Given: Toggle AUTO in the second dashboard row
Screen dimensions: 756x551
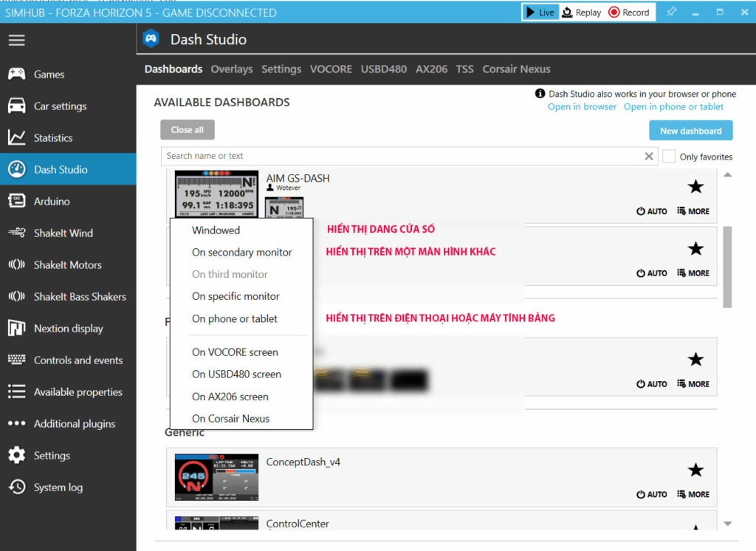Looking at the screenshot, I should click(x=652, y=273).
